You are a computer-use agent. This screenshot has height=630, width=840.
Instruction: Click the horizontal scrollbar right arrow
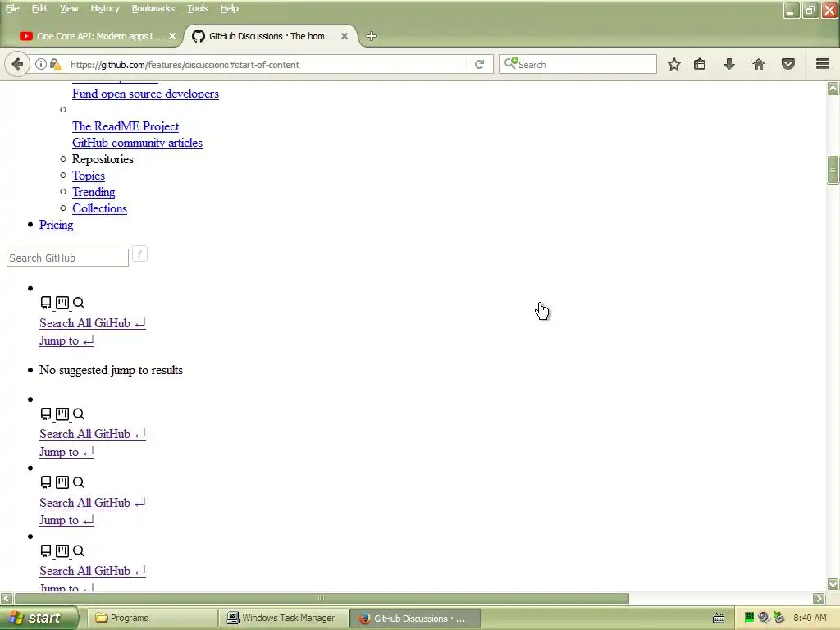click(x=819, y=598)
